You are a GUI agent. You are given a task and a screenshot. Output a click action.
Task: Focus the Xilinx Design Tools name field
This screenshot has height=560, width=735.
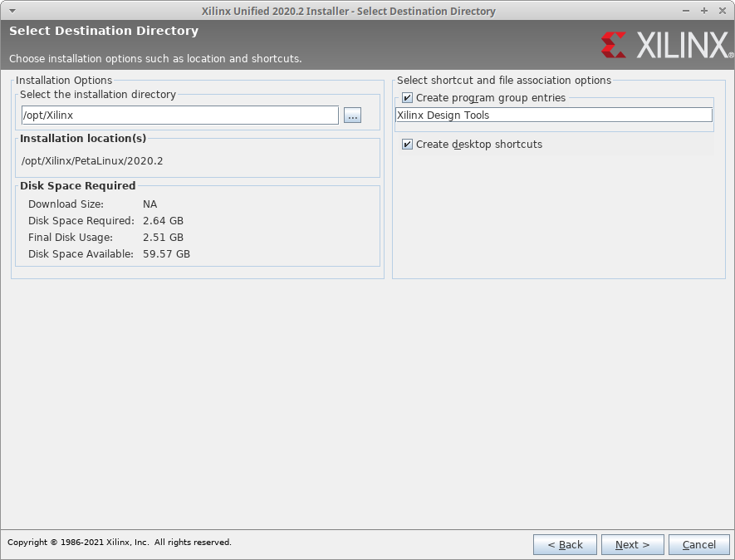pyautogui.click(x=553, y=115)
